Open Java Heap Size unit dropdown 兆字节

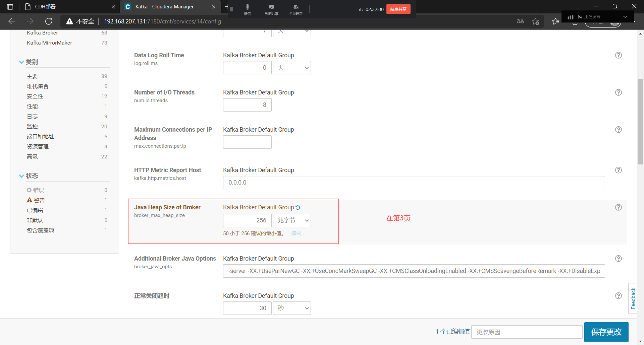coord(292,220)
